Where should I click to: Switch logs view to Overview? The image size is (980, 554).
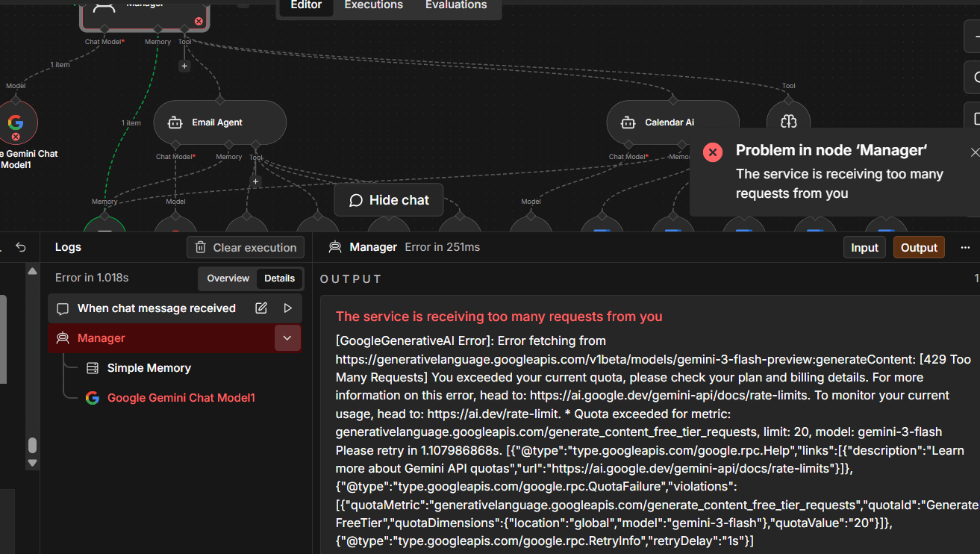tap(228, 278)
